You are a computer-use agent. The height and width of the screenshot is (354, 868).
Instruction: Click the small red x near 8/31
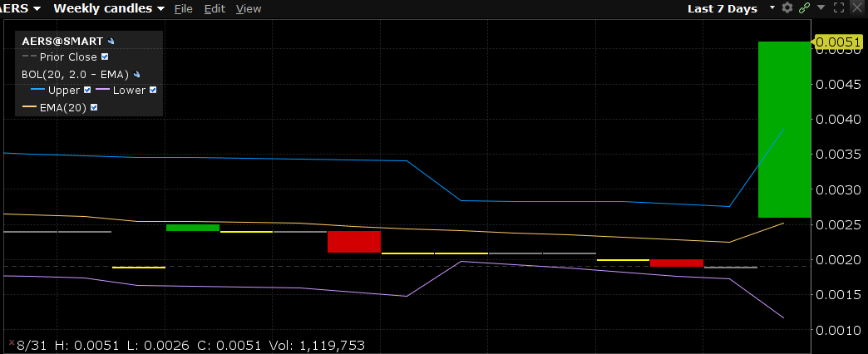click(12, 343)
